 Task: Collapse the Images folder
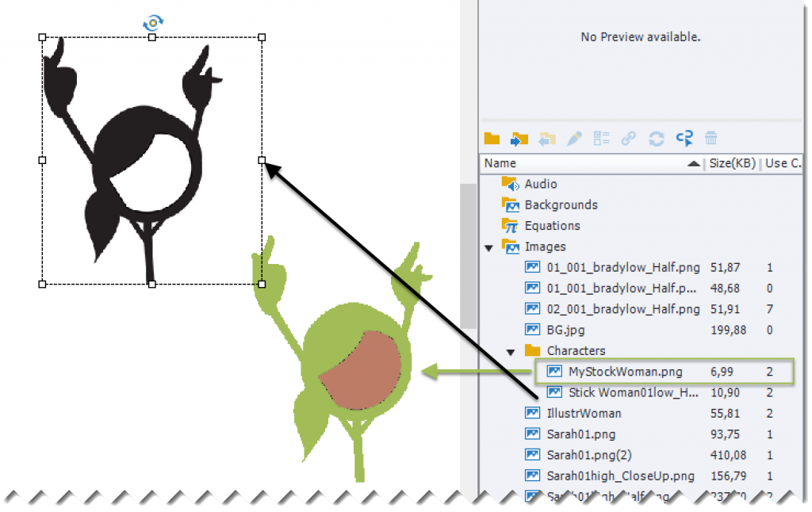tap(489, 247)
